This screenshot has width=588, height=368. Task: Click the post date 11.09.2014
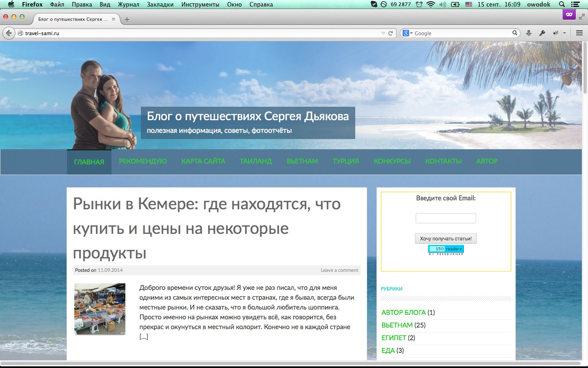[110, 270]
